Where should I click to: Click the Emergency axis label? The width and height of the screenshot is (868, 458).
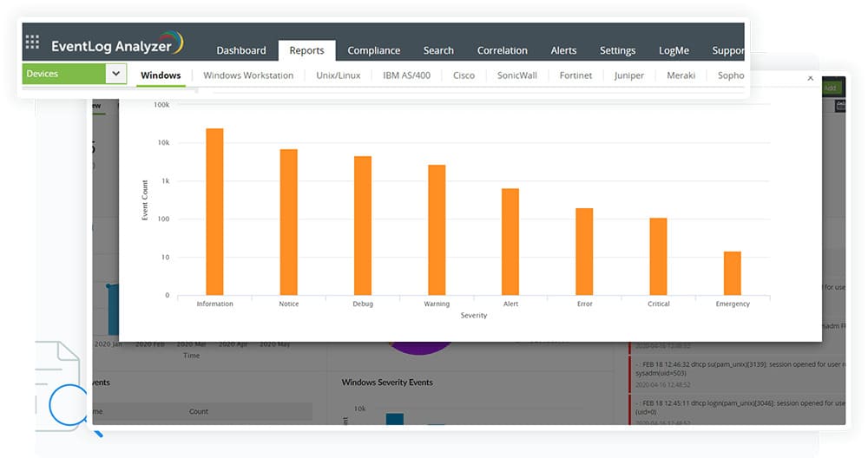click(x=733, y=304)
